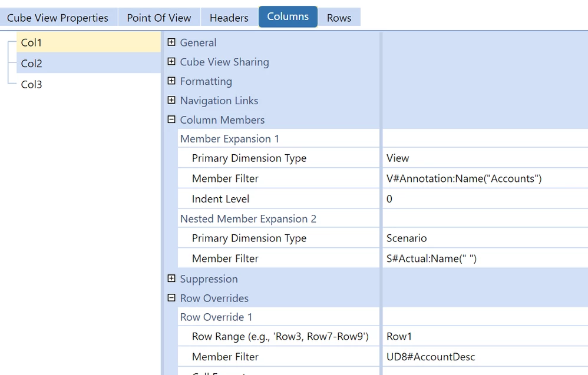Open the Cube View Properties tab
This screenshot has width=588, height=375.
point(58,18)
